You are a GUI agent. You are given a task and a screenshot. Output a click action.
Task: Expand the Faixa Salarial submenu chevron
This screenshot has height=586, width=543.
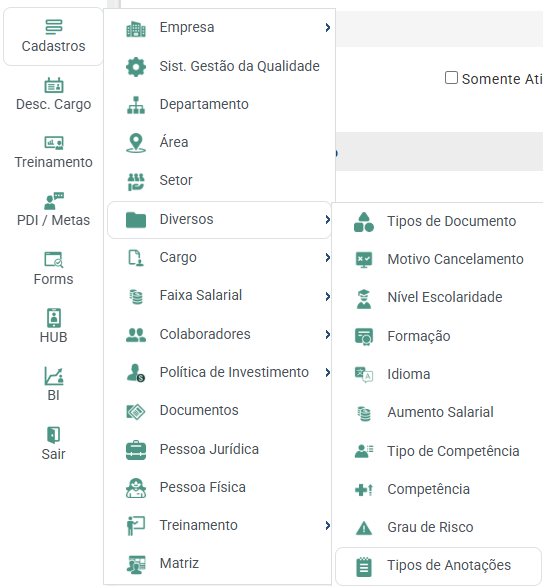[x=327, y=296]
